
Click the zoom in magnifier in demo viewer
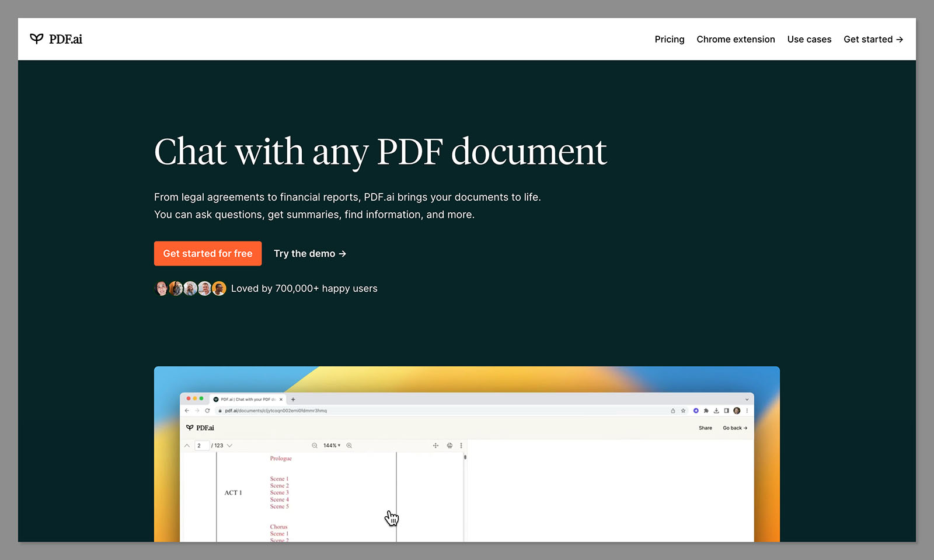pos(349,446)
